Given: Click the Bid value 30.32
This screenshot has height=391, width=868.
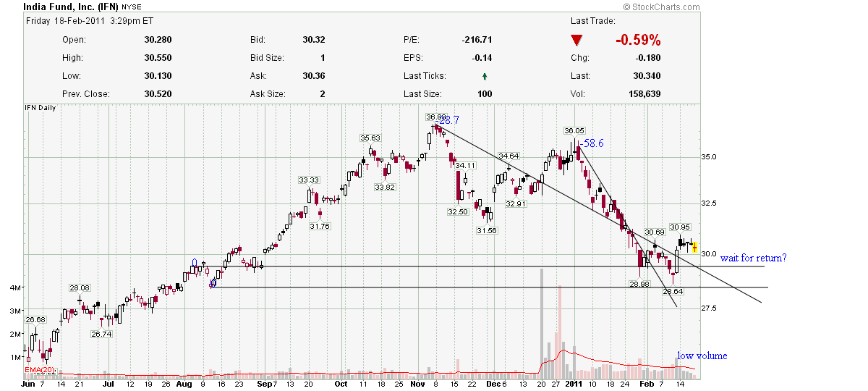Looking at the screenshot, I should [x=314, y=40].
